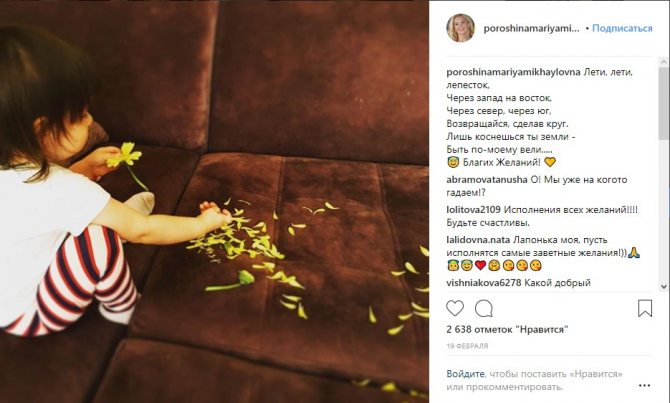
Task: Click the 19 ФЕВРАЛЯ post date
Action: pos(467,346)
